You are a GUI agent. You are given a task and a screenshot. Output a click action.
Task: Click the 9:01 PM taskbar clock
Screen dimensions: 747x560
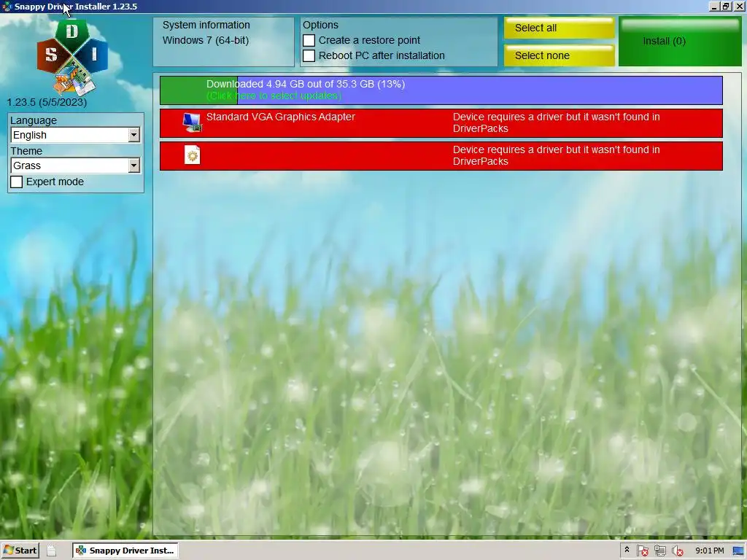709,551
